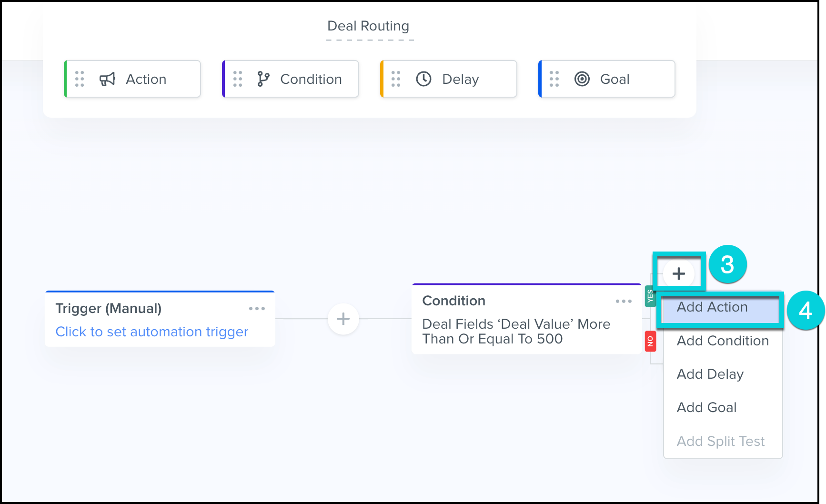The width and height of the screenshot is (826, 504).
Task: Open Trigger (Manual) three-dot options menu
Action: 257,309
